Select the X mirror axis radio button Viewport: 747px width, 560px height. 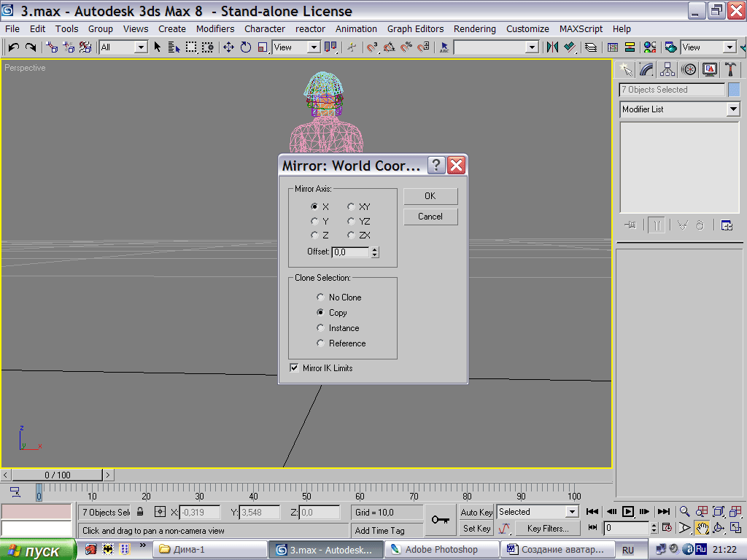click(314, 206)
